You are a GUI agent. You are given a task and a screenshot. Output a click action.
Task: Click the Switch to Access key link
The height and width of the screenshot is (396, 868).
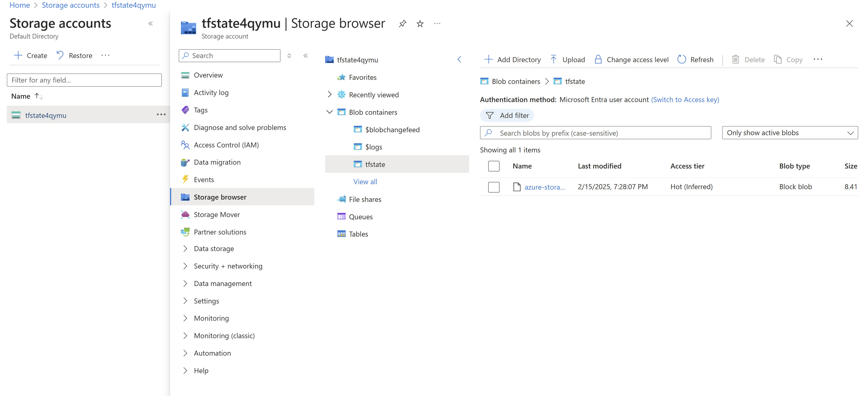click(x=685, y=100)
